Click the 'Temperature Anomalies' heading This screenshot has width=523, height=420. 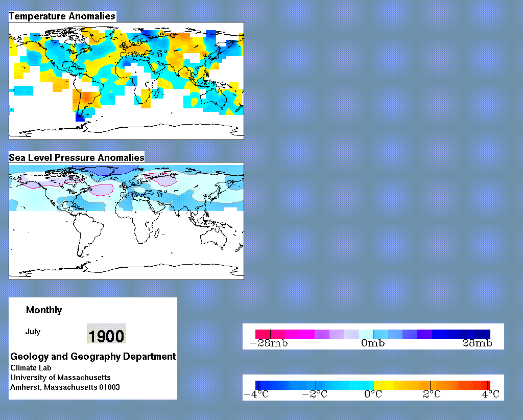[62, 16]
